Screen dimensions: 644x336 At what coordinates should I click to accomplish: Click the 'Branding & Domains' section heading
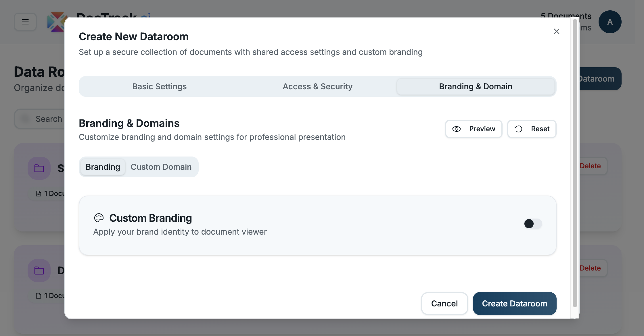click(129, 123)
